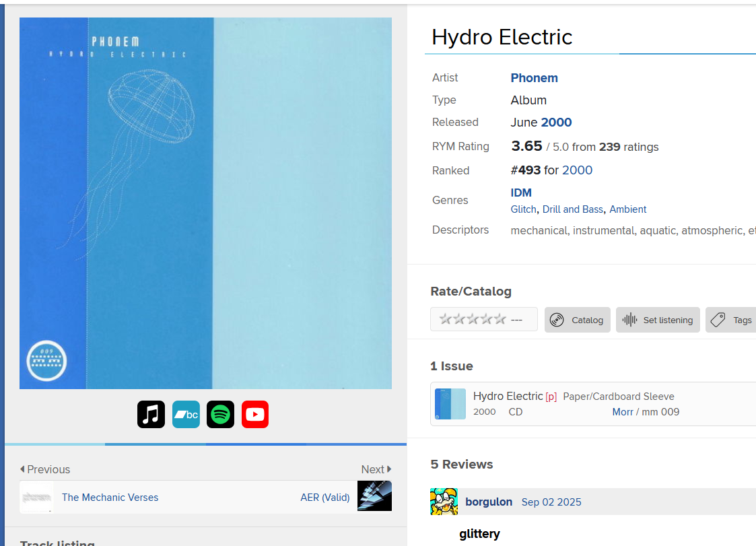Click the glittery review text
Image resolution: width=756 pixels, height=546 pixels.
[480, 534]
